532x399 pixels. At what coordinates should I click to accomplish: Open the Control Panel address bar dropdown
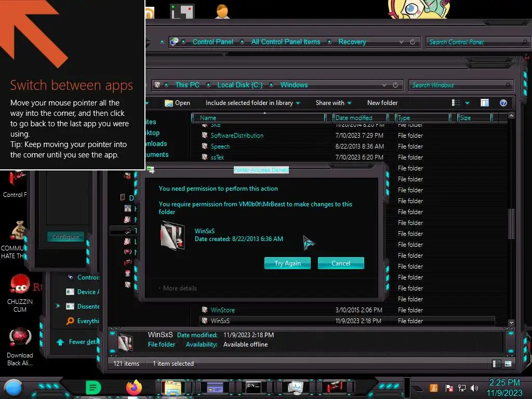coord(402,42)
